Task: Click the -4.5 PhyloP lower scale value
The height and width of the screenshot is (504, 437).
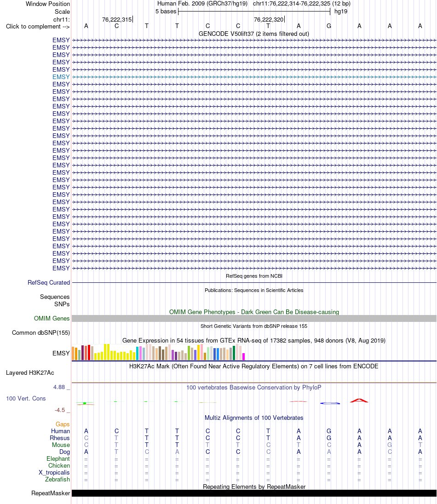Action: (x=60, y=410)
